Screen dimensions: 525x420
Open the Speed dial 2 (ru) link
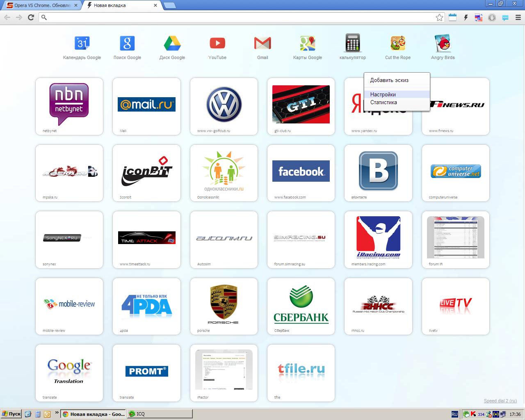500,401
